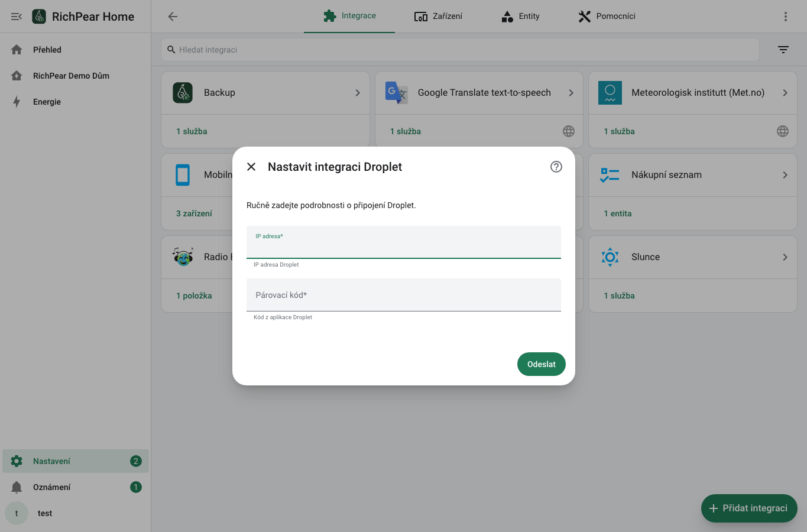Click the Přehled home icon
Viewport: 807px width, 532px height.
[x=17, y=50]
